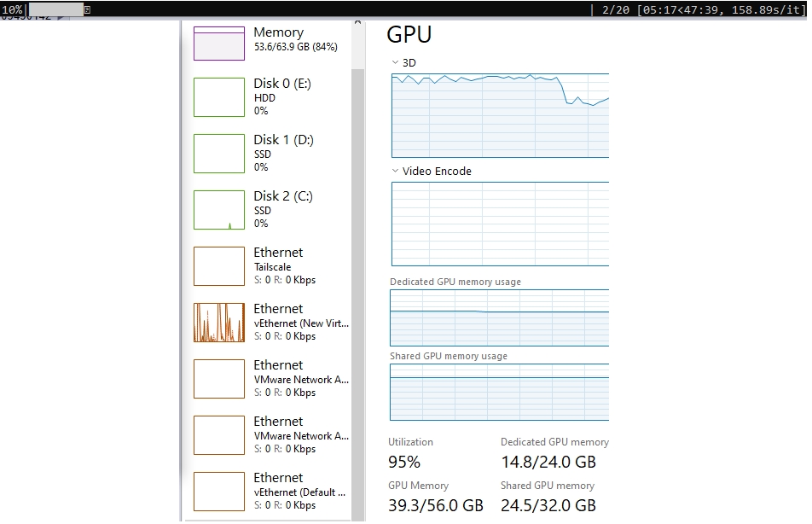Screen dimensions: 812x524
Task: Click the 3D GPU utilization graph
Action: point(500,115)
